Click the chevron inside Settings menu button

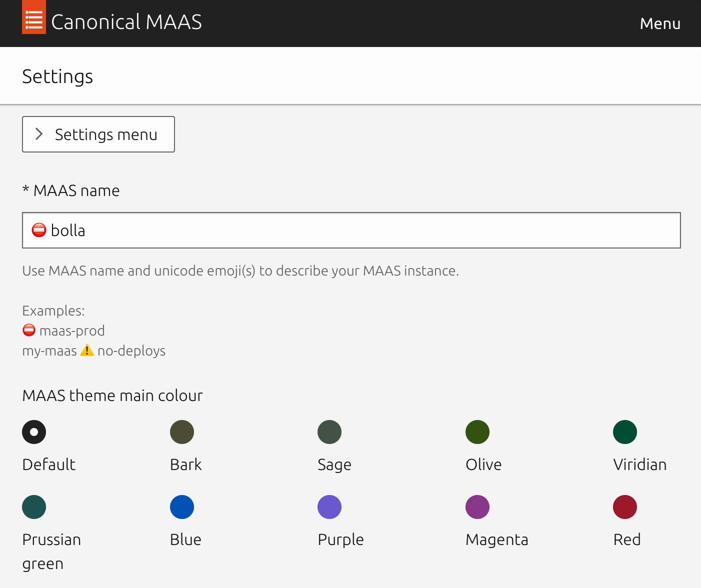(39, 134)
